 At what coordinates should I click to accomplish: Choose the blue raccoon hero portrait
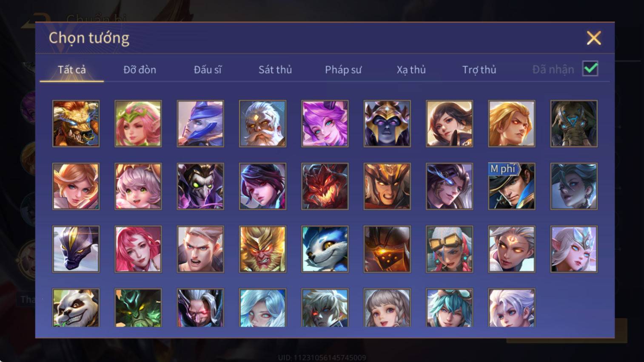325,249
